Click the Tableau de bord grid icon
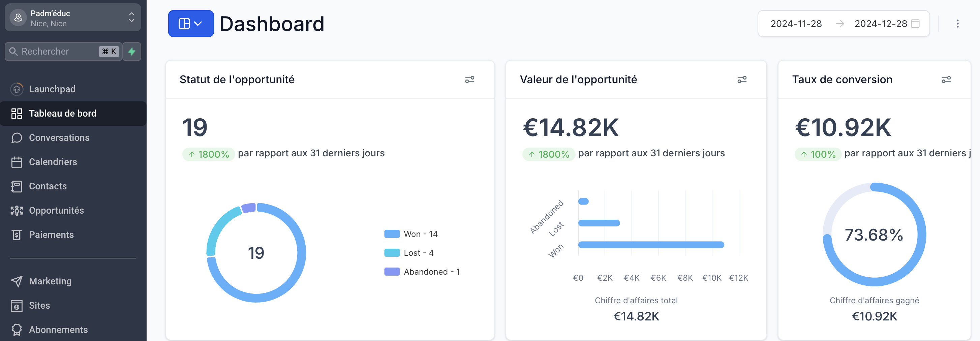Viewport: 980px width, 341px height. pos(17,114)
